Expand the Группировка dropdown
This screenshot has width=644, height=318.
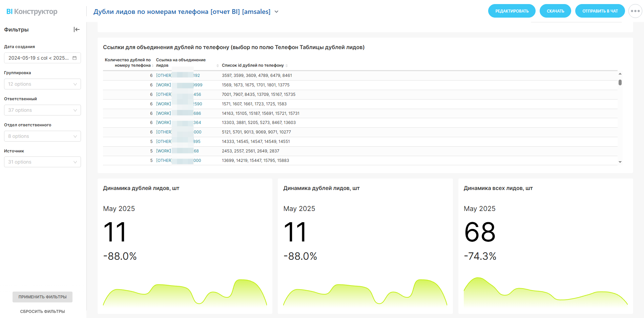[x=42, y=84]
